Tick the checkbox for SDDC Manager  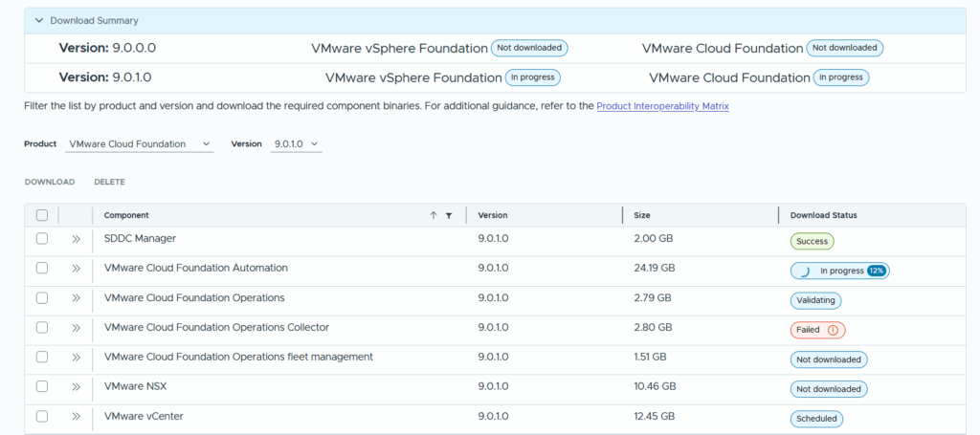click(42, 239)
